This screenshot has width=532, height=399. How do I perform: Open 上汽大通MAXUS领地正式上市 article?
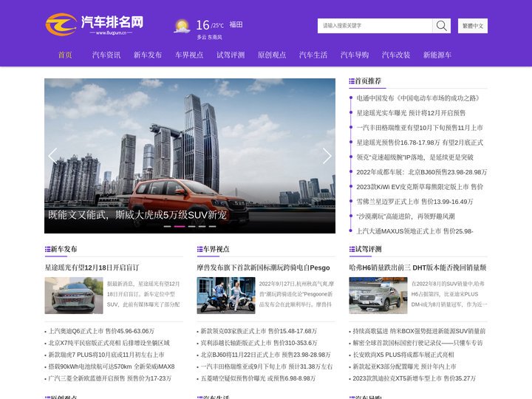coord(415,231)
